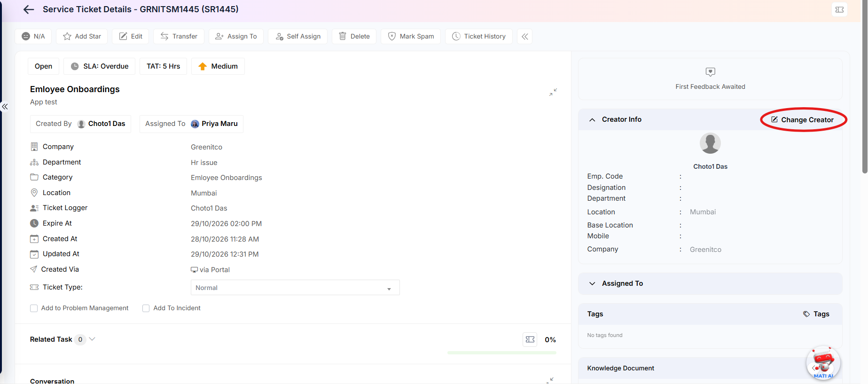
Task: Collapse the Conversation section using the shrink icon
Action: (x=550, y=380)
